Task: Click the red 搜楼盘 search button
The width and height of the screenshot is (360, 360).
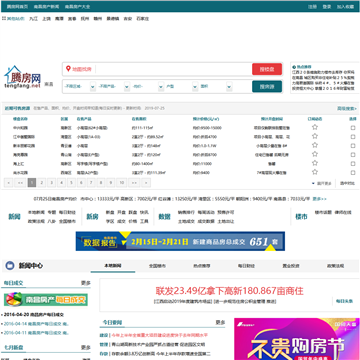Action: (x=267, y=69)
